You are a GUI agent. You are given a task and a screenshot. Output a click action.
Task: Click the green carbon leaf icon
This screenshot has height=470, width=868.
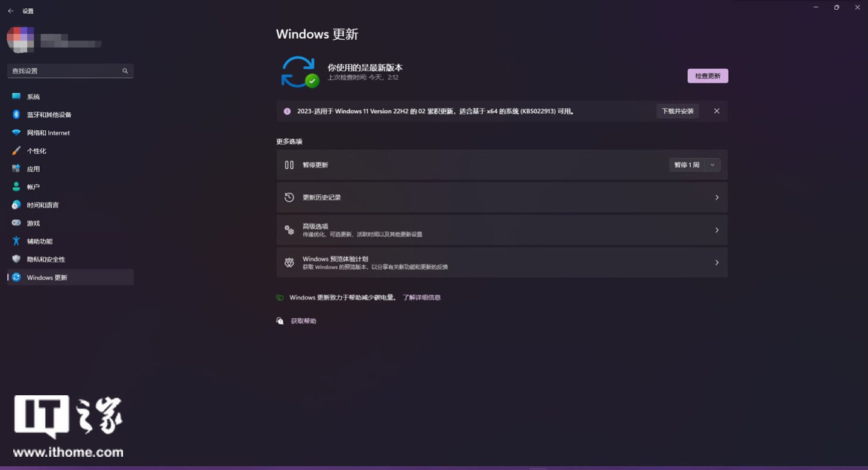(x=280, y=298)
